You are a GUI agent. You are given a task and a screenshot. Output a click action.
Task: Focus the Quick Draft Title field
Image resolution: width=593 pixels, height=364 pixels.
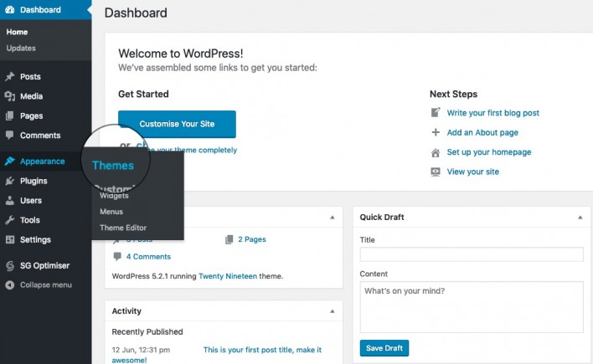pos(471,254)
